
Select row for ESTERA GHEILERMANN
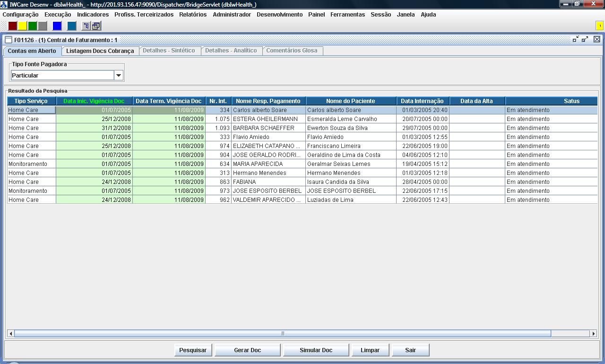pos(302,119)
